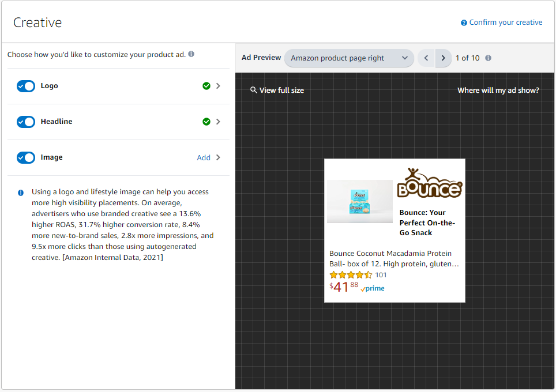The image size is (556, 392).
Task: Turn off the Headline toggle
Action: 26,122
